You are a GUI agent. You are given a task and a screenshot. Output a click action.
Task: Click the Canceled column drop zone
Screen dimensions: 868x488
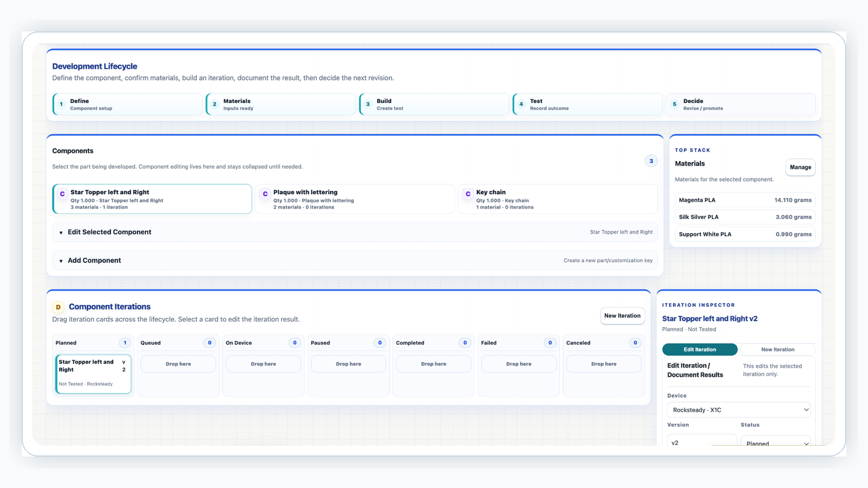[x=604, y=364]
